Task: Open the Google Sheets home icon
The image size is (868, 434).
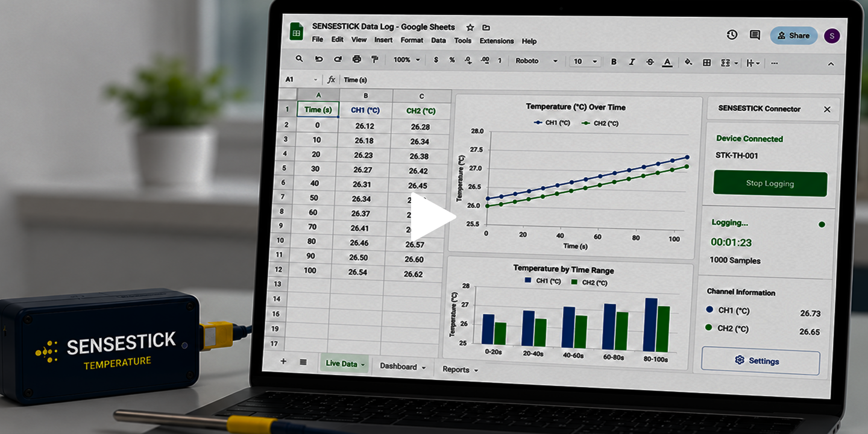Action: (x=296, y=32)
